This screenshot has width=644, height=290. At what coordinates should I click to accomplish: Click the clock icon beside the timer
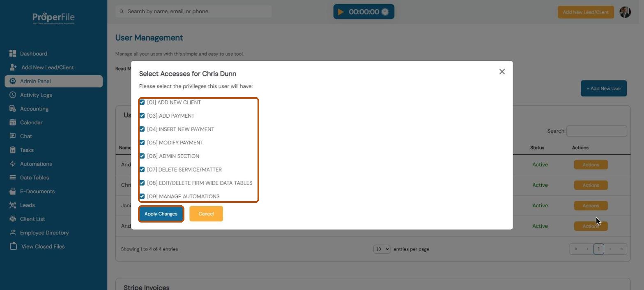click(385, 12)
